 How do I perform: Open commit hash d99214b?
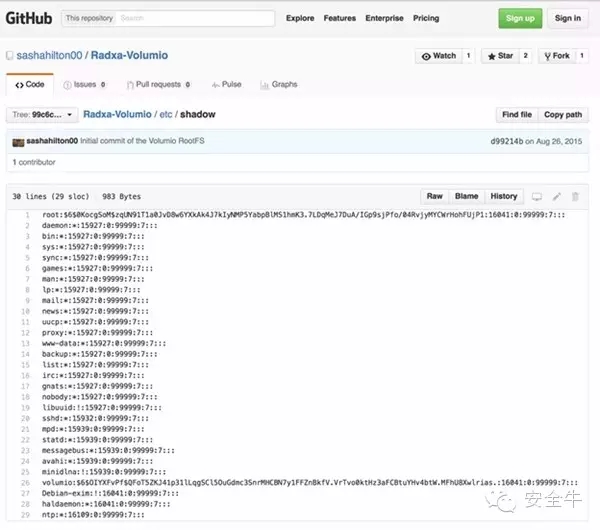click(x=507, y=141)
